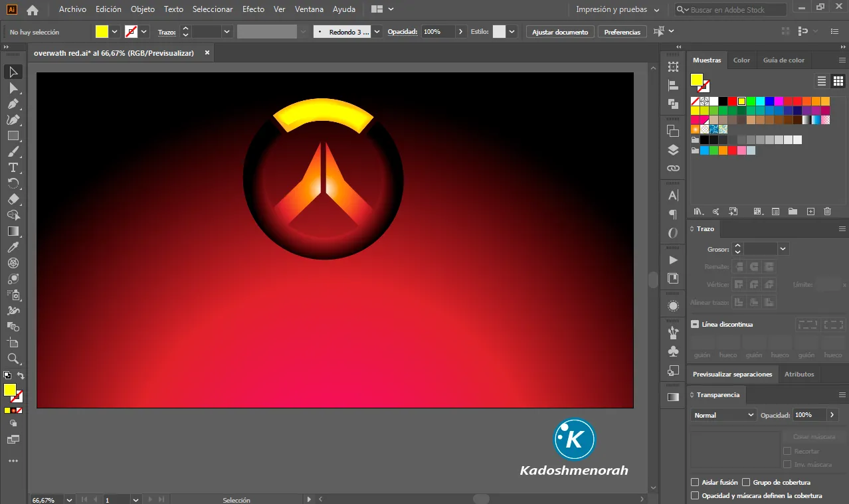Select the Rotate tool
This screenshot has height=504, width=849.
(13, 183)
